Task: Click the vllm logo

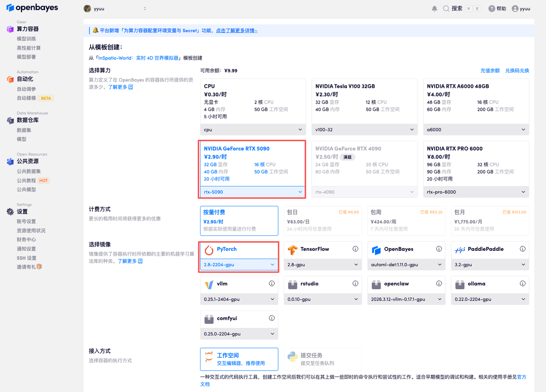Action: pos(209,285)
